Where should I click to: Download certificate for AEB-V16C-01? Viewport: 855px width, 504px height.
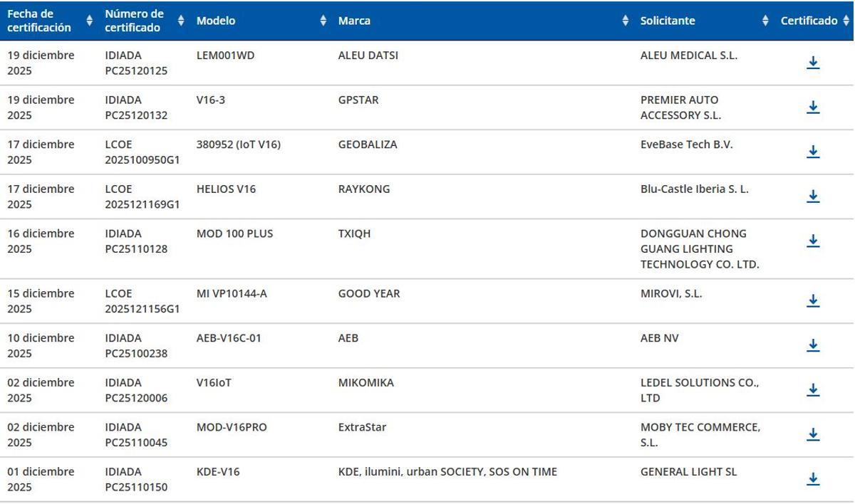[813, 345]
